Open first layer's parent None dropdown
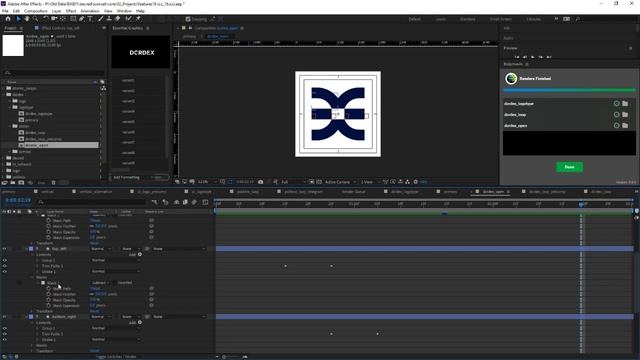The image size is (640, 360). coord(179,249)
